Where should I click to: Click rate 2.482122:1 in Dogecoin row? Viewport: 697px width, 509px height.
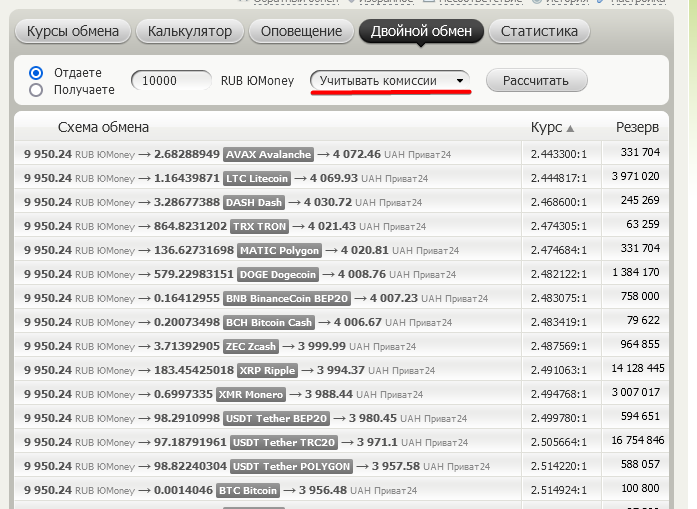(x=559, y=274)
